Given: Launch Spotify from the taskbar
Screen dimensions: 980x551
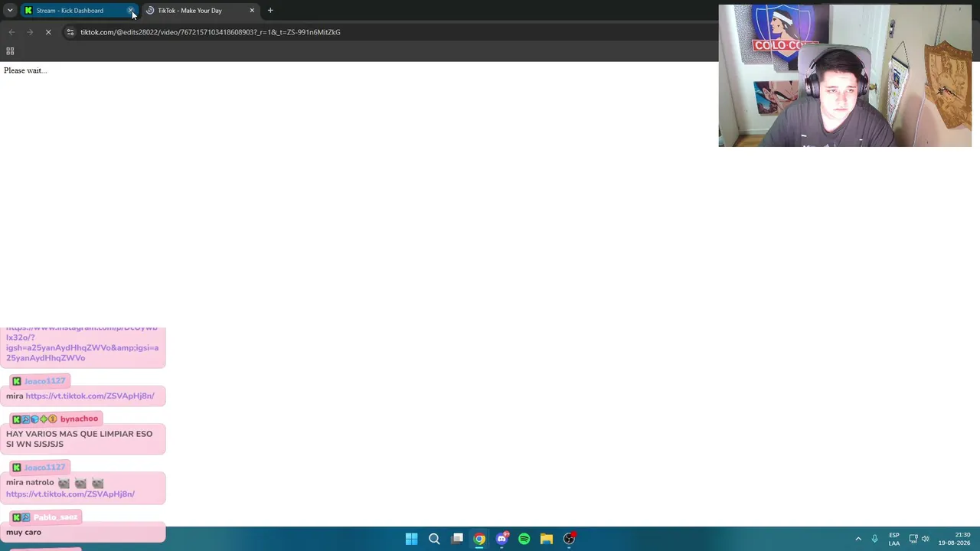Looking at the screenshot, I should [524, 539].
